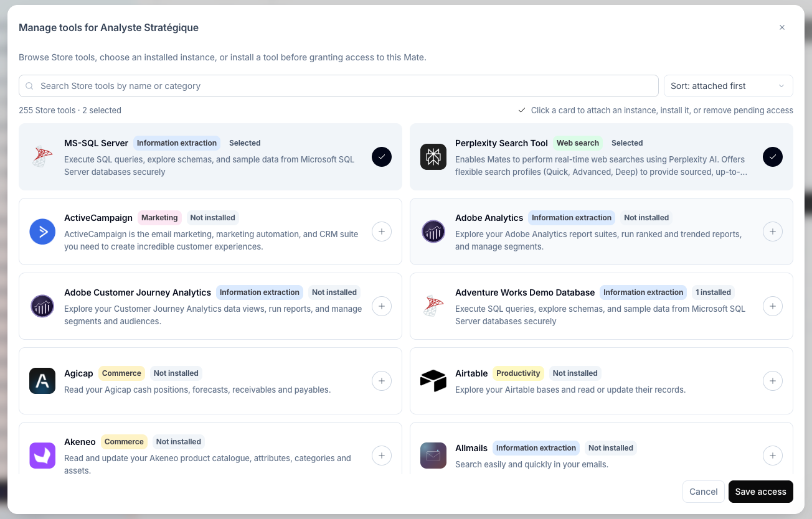This screenshot has height=519, width=812.
Task: Click the Perplexity Search Tool logo
Action: point(433,157)
